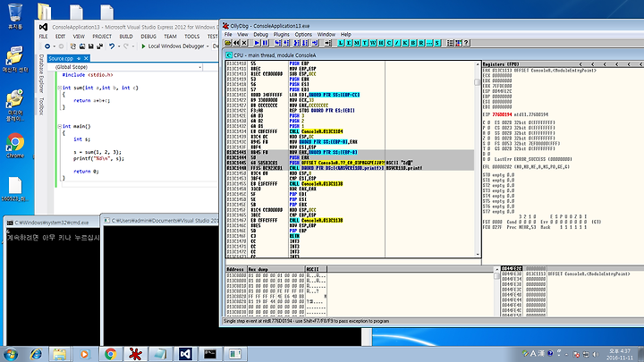Open the OllyDbg File menu
This screenshot has height=362, width=644.
228,35
